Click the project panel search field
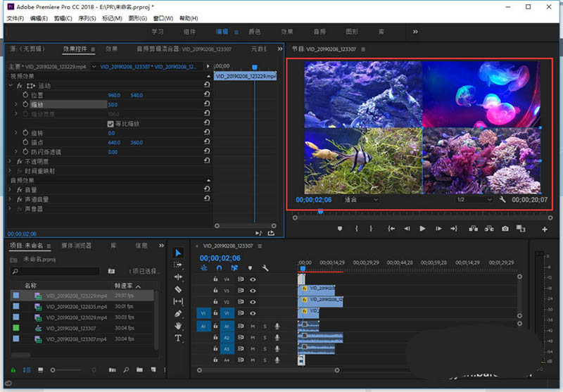The height and width of the screenshot is (392, 563). pyautogui.click(x=55, y=271)
